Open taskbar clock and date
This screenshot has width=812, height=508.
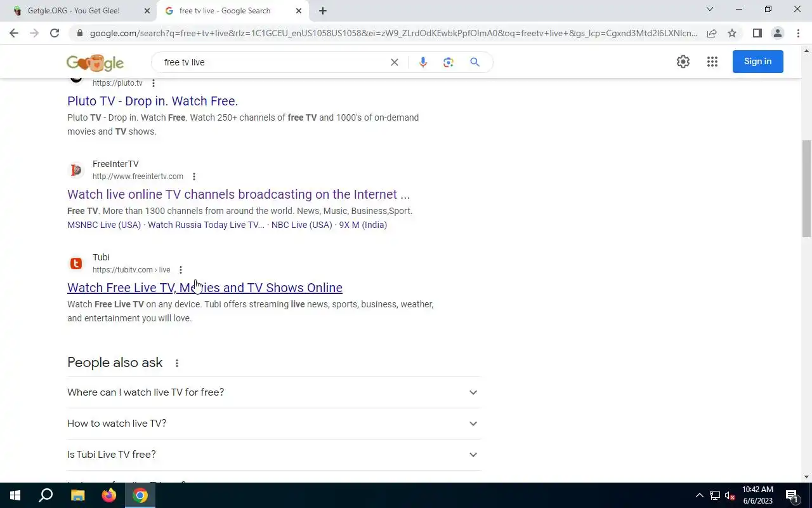point(758,495)
